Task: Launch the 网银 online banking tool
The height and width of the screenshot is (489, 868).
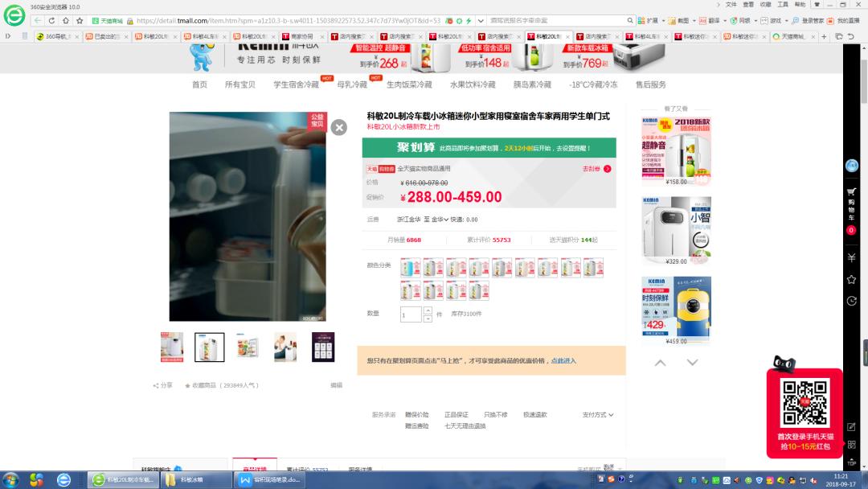Action: coord(742,21)
